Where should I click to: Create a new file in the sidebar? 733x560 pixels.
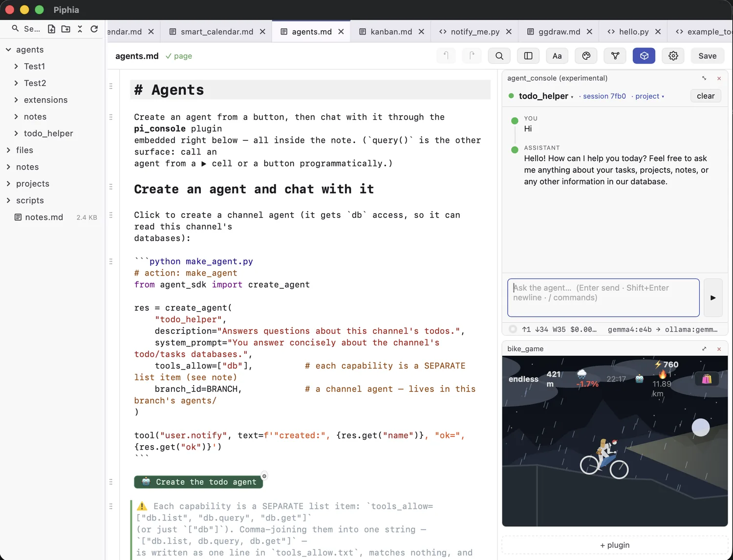(51, 29)
